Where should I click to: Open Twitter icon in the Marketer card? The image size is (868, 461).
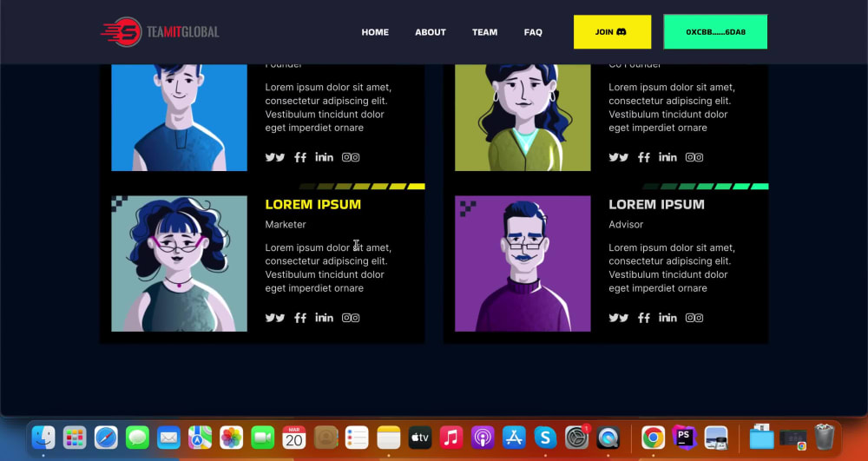pyautogui.click(x=274, y=318)
